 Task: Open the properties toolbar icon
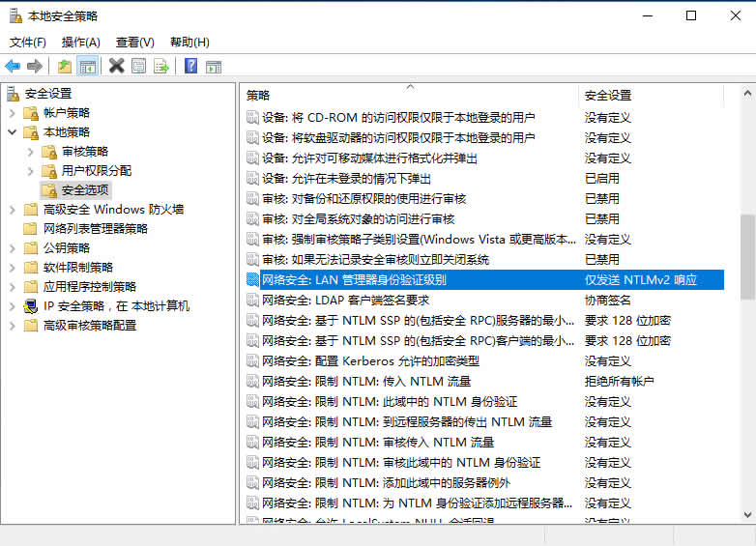[x=139, y=66]
